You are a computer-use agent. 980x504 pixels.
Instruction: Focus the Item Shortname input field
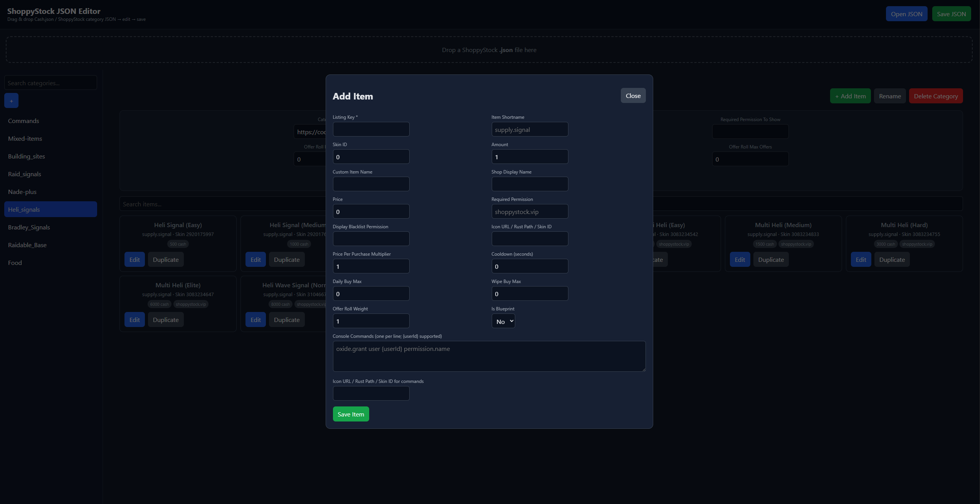(x=530, y=129)
